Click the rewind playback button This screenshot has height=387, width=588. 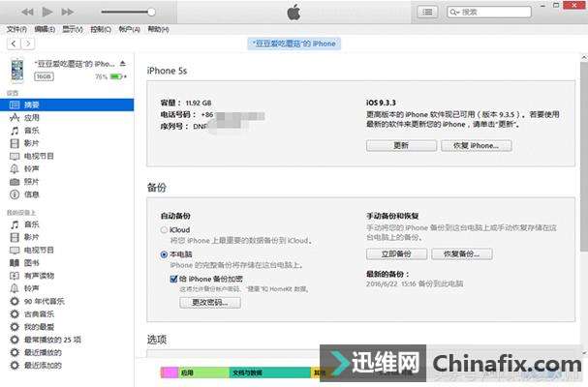(27, 12)
